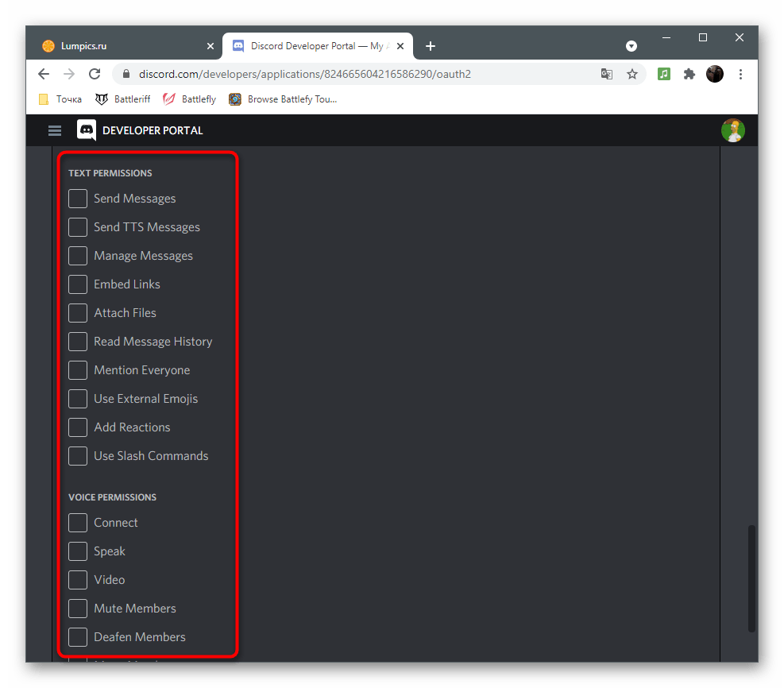Reload the current page
The width and height of the screenshot is (784, 688).
(x=95, y=73)
